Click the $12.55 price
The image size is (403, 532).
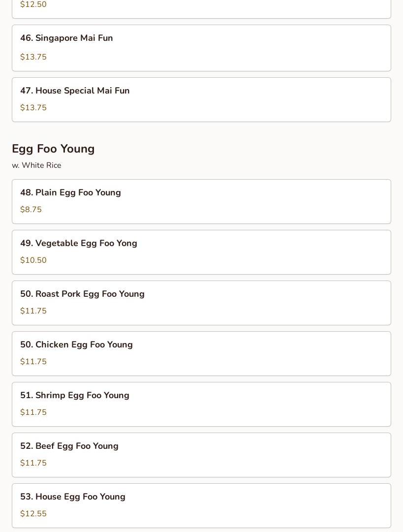coord(33,514)
